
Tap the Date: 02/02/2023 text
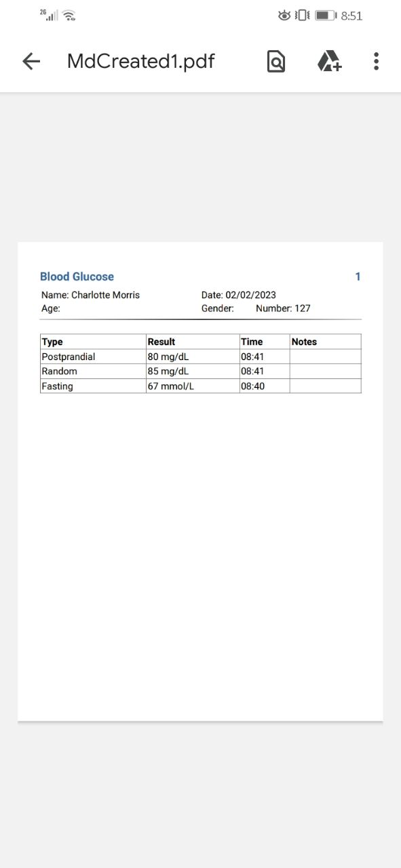pyautogui.click(x=239, y=295)
